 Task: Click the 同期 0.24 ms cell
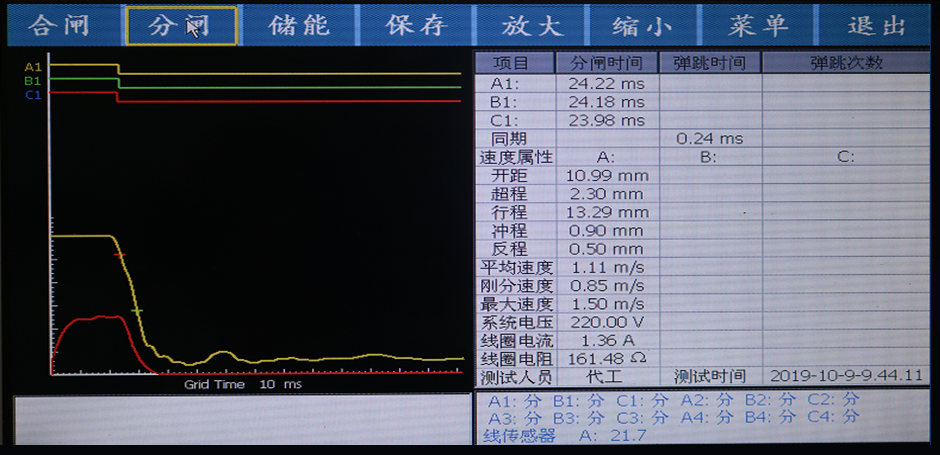point(709,138)
